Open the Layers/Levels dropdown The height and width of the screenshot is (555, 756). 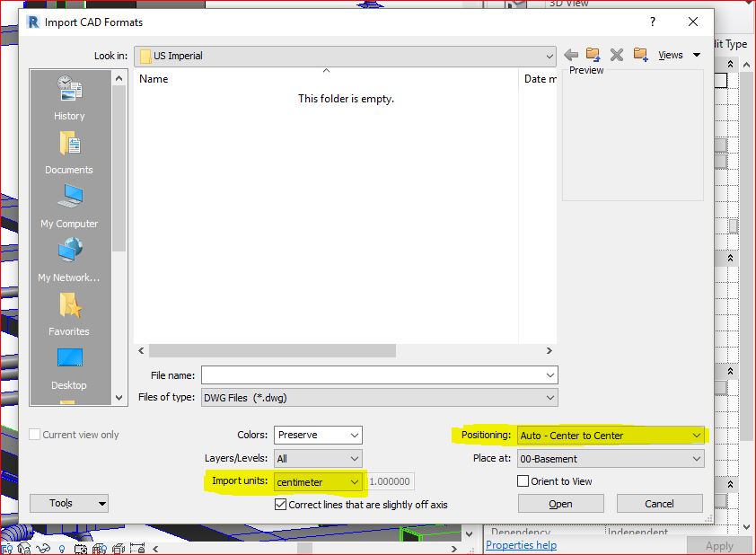(318, 459)
